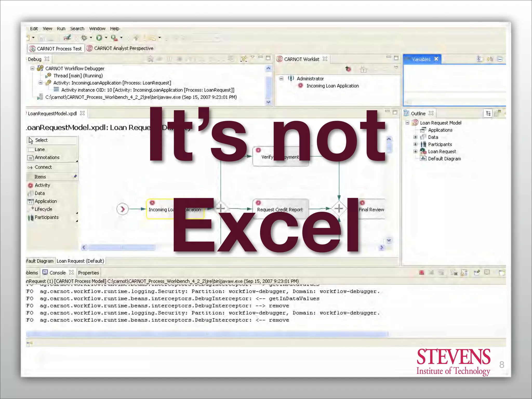
Task: Select Incoming Loan Application worklist entry
Action: [332, 86]
